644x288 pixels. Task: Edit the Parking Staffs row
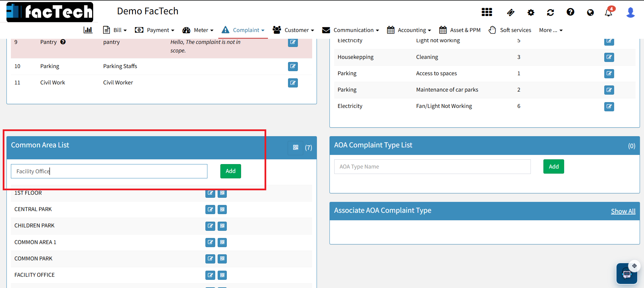293,66
